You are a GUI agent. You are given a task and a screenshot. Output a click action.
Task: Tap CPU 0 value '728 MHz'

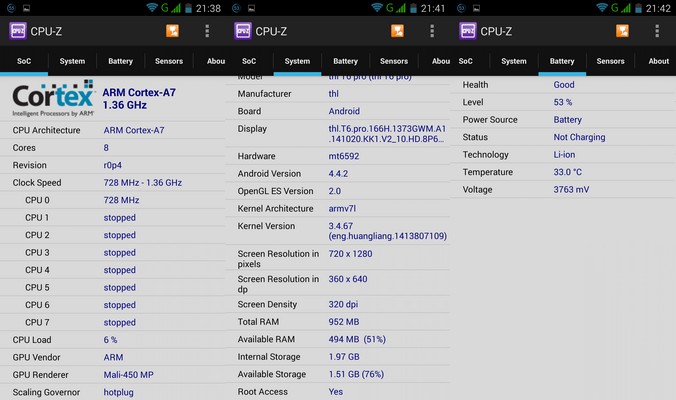121,200
